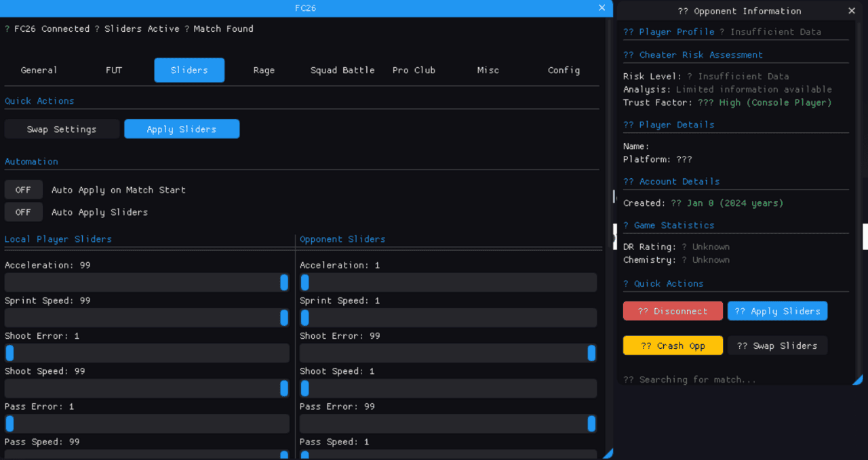The height and width of the screenshot is (460, 868).
Task: Click the Local Player Acceleration slider
Action: click(x=146, y=283)
